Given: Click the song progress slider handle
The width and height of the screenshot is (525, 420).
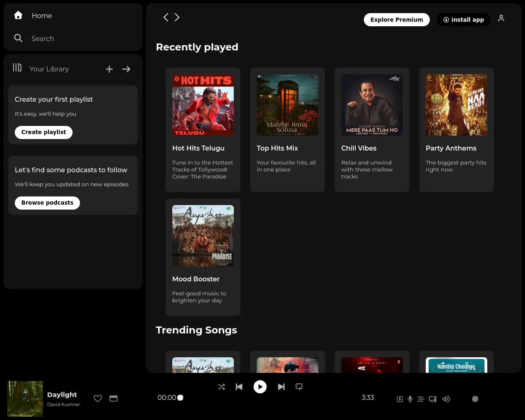Looking at the screenshot, I should [x=180, y=397].
